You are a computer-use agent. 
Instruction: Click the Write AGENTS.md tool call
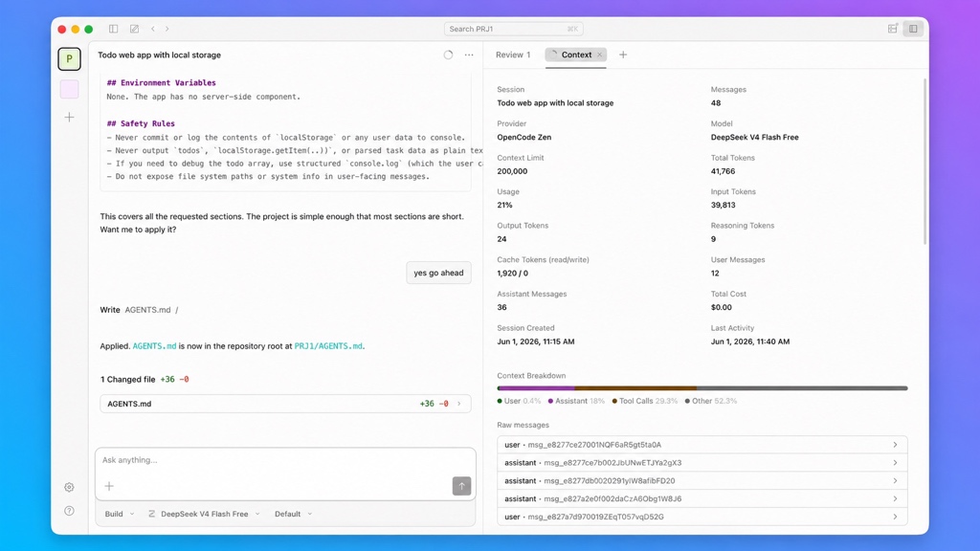pos(139,310)
